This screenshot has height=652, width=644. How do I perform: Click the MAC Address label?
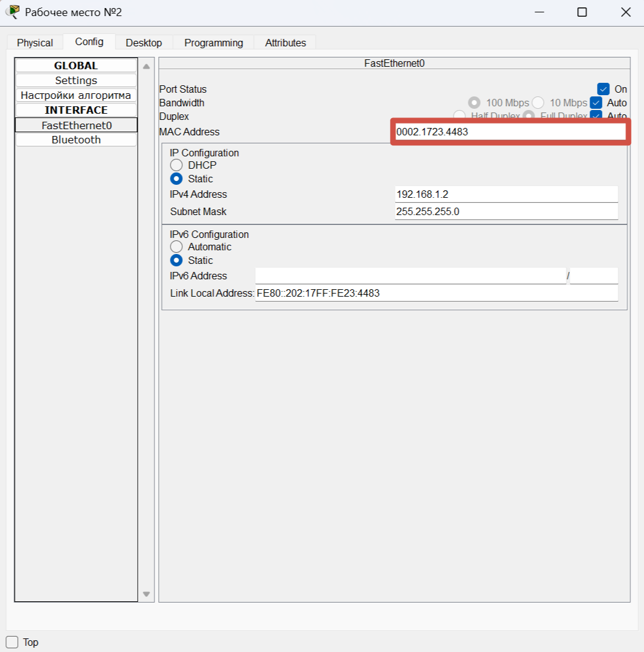[x=189, y=132]
